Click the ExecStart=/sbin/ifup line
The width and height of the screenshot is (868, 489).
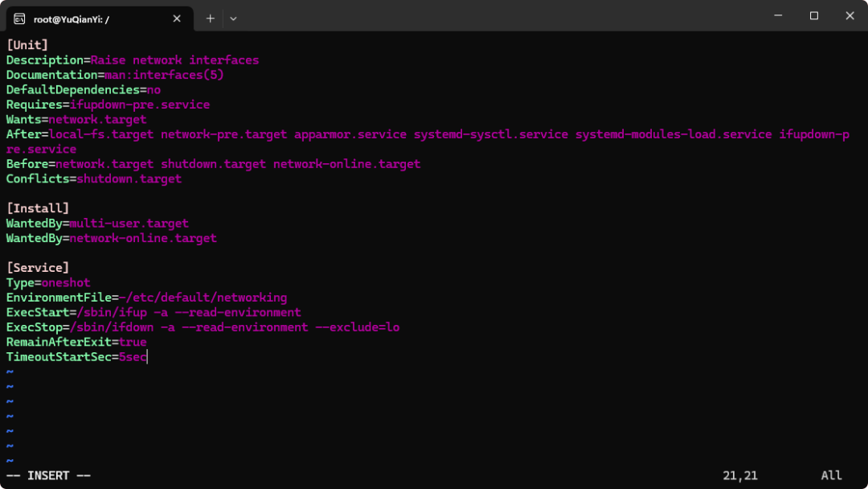(154, 313)
